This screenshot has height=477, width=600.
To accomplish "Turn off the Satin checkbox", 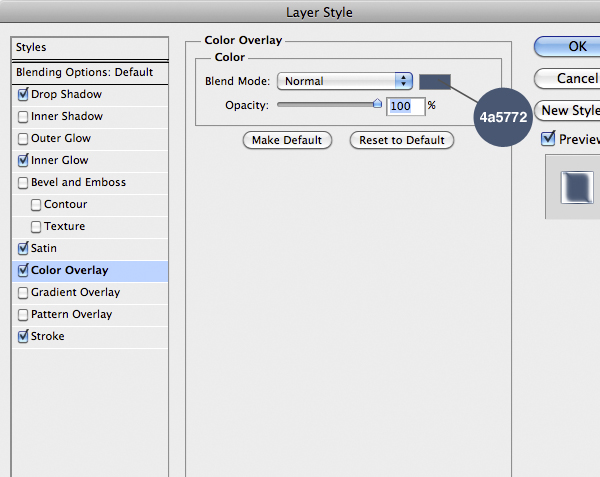I will click(x=23, y=249).
